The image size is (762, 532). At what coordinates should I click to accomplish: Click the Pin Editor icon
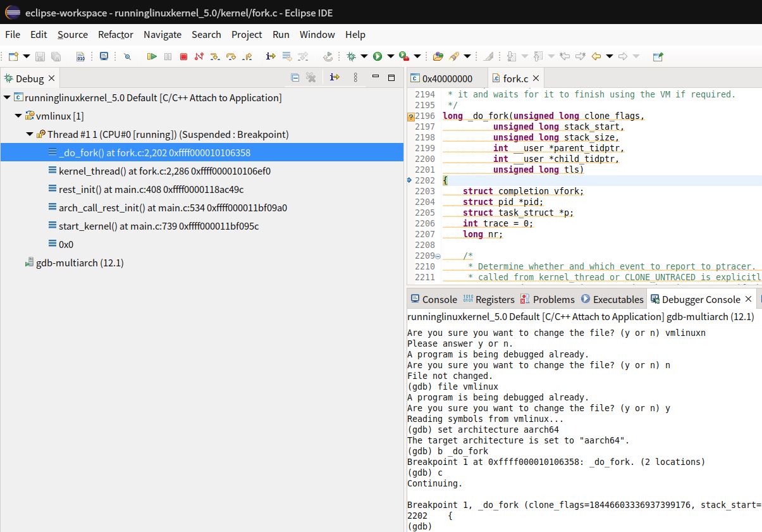(x=658, y=56)
